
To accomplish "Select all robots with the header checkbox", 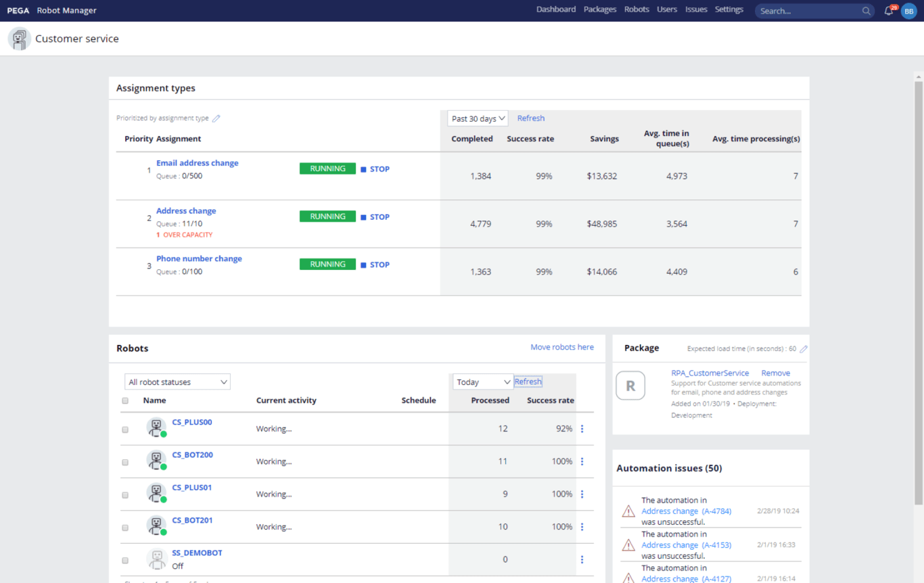I will [x=125, y=400].
